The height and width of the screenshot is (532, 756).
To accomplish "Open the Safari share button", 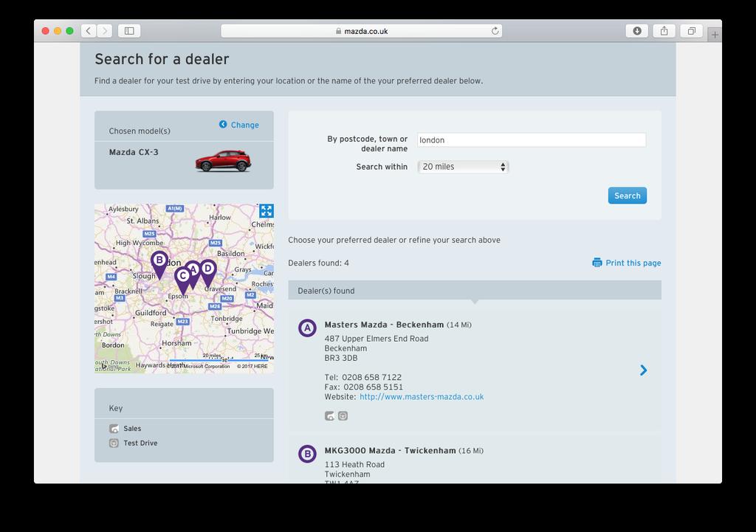I will [664, 31].
